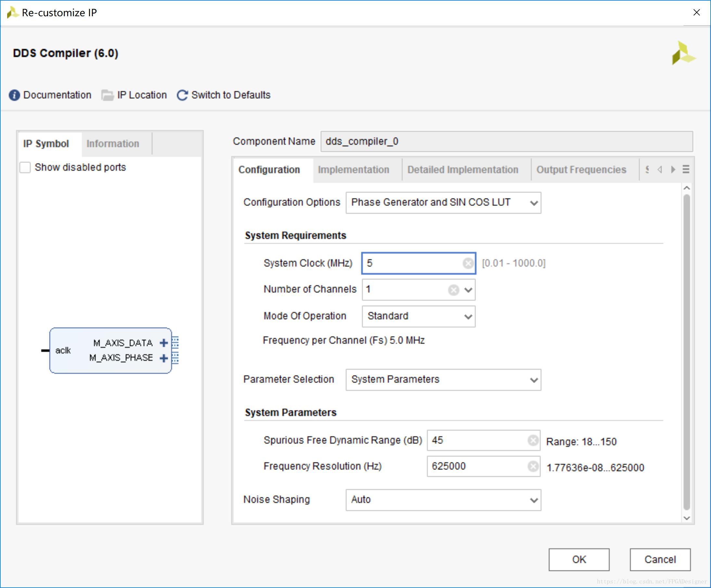Viewport: 711px width, 588px height.
Task: Switch to the Implementation tab
Action: (353, 170)
